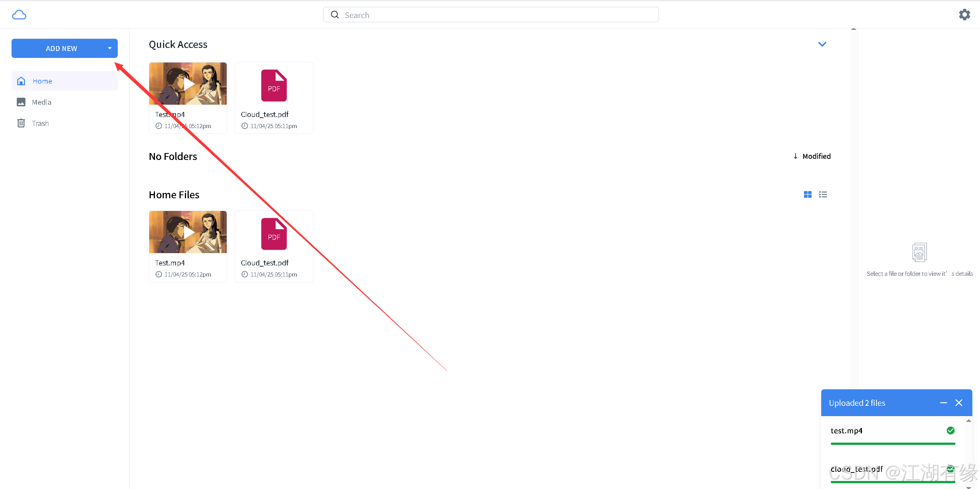980x489 pixels.
Task: Toggle the Modified sort order
Action: coord(812,156)
